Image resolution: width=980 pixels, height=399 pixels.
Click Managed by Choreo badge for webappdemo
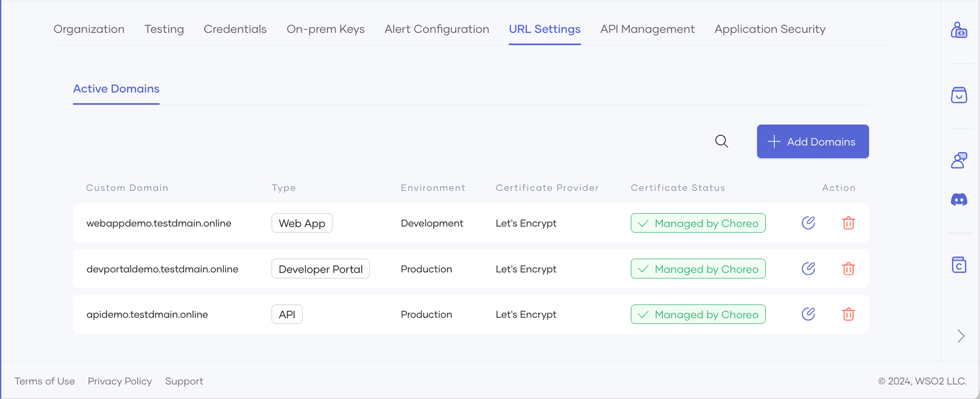pyautogui.click(x=698, y=223)
